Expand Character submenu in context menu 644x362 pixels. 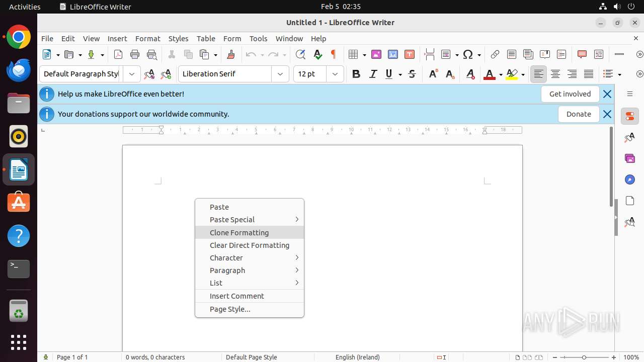tap(250, 257)
